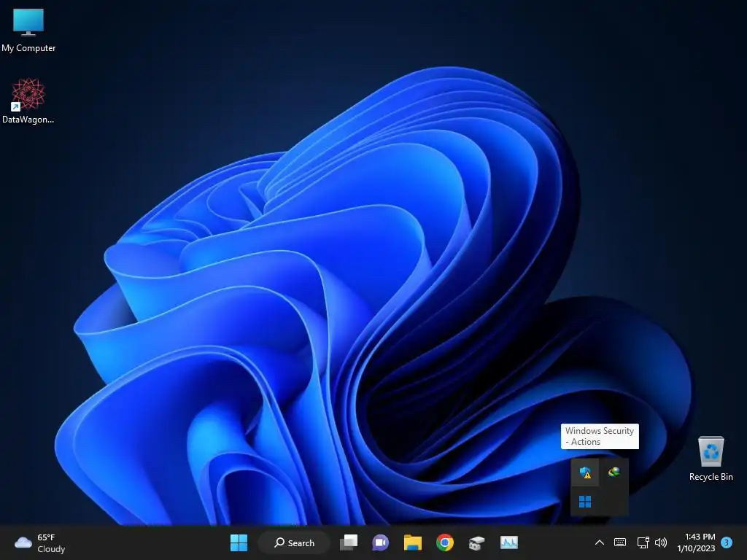Collapse the hidden icons tray chevron

click(600, 542)
